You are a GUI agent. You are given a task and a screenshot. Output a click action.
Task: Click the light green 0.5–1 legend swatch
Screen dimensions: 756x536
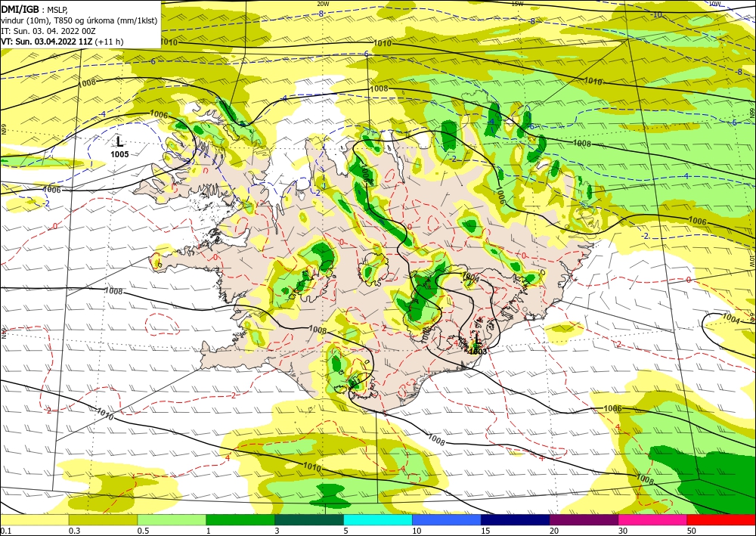tap(172, 519)
